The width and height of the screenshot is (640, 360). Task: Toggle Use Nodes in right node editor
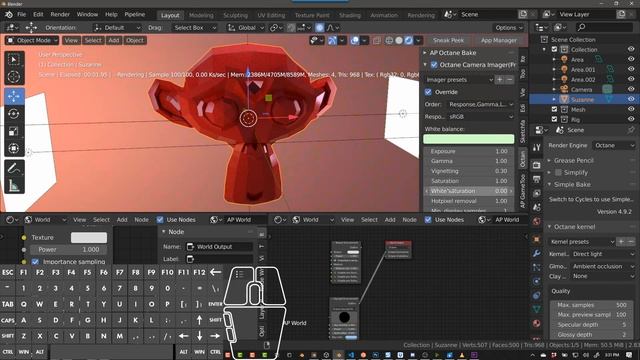point(428,220)
